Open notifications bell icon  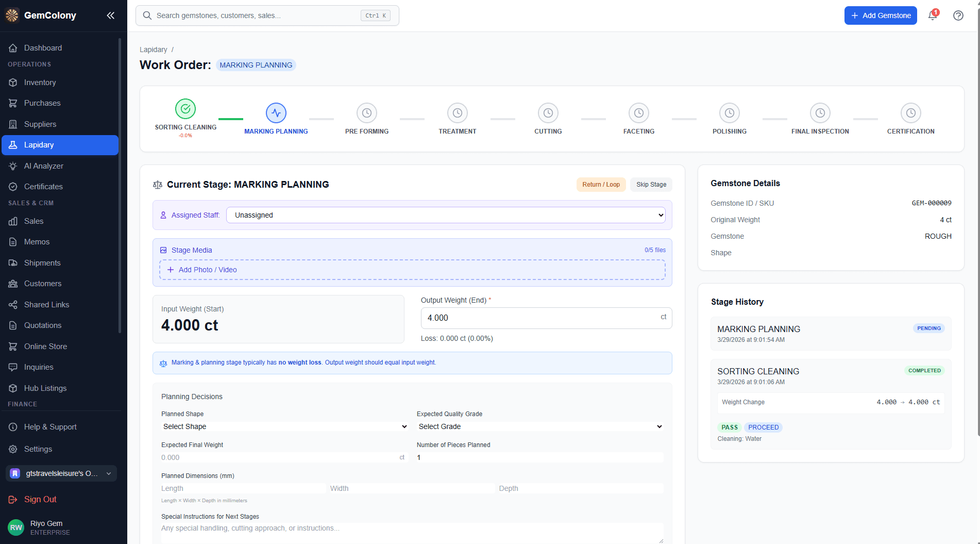tap(933, 15)
